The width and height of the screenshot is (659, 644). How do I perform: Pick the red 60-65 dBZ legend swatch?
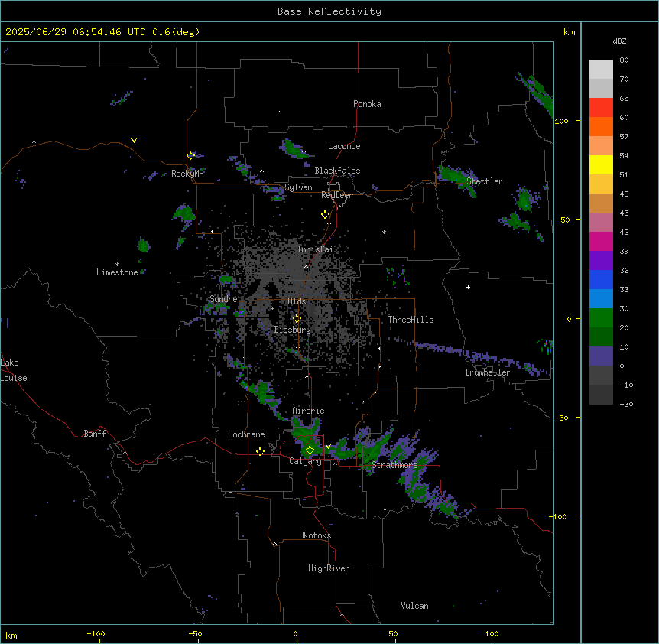pos(601,108)
